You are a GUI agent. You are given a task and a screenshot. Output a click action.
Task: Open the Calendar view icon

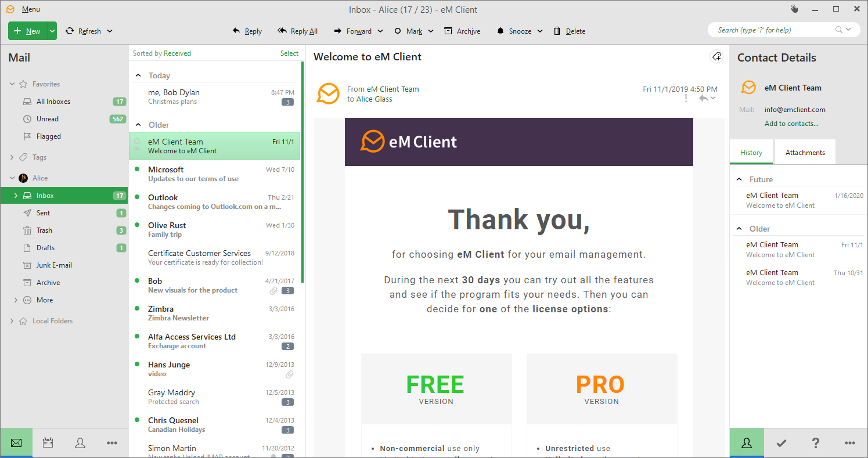[x=48, y=443]
